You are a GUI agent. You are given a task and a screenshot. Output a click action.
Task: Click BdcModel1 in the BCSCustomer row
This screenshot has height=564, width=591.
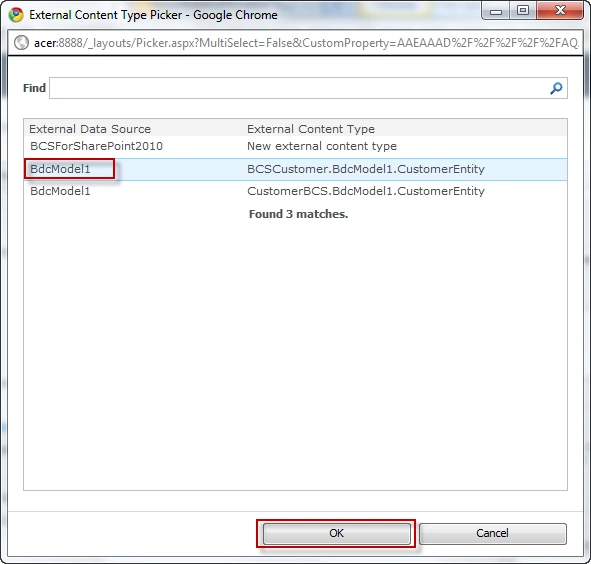60,169
